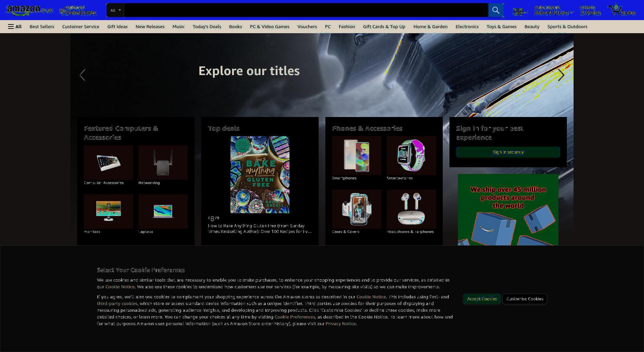
Task: Click the How to Bake Anything title link
Action: (x=260, y=229)
